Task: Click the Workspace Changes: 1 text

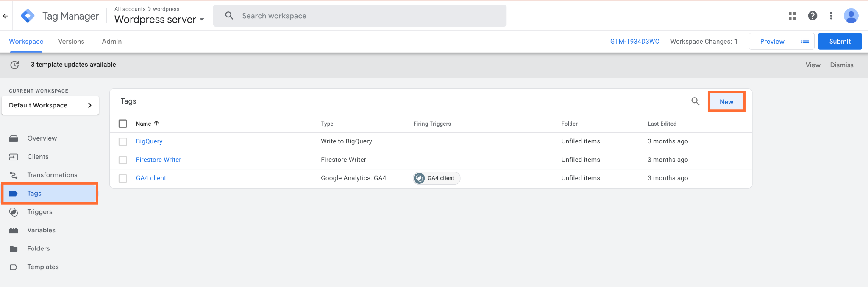Action: coord(704,42)
